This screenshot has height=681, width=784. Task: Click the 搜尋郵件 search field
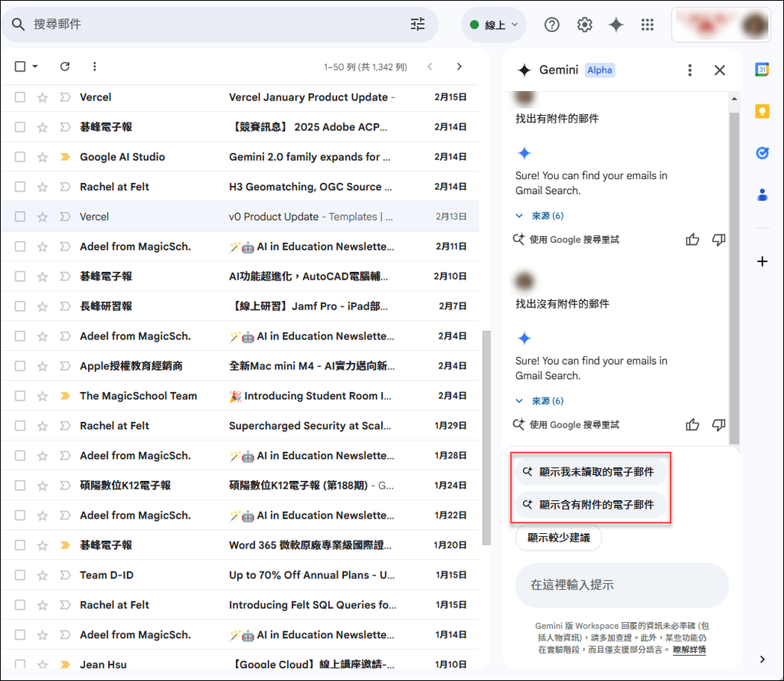220,24
